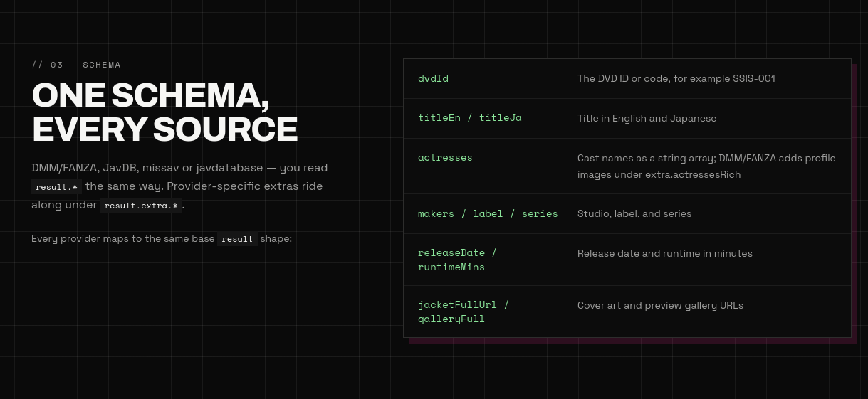Click the 'ONE SCHEMA, EVERY SOURCE' heading

pyautogui.click(x=164, y=112)
